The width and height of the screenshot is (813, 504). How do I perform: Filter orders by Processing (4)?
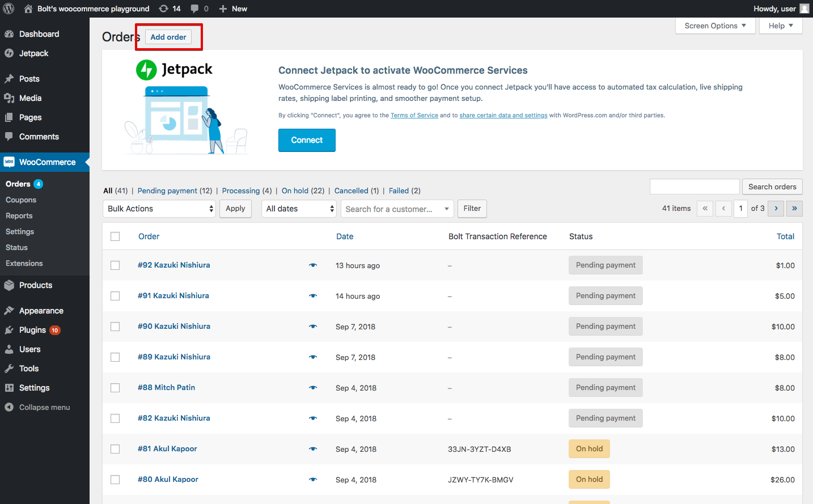tap(247, 190)
